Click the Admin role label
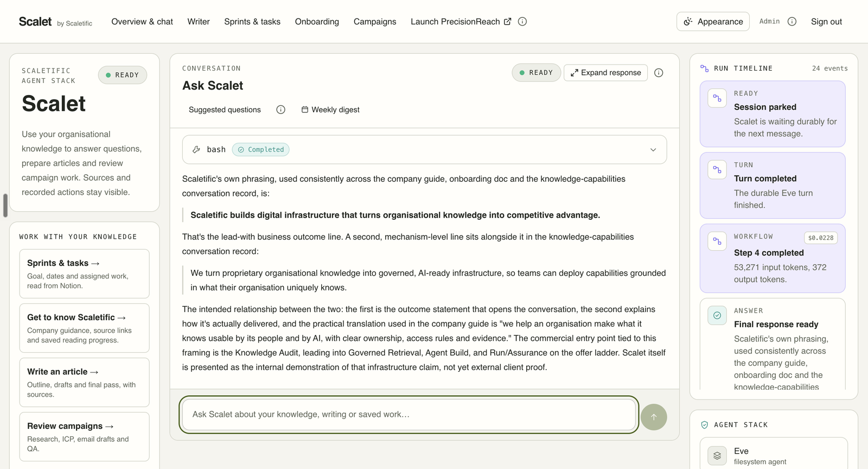868x469 pixels. [769, 22]
